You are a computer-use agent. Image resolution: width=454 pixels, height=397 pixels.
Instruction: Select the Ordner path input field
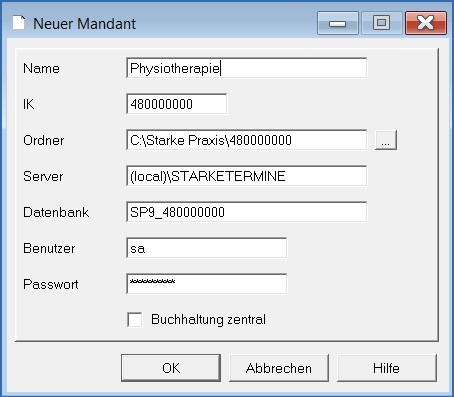[247, 140]
